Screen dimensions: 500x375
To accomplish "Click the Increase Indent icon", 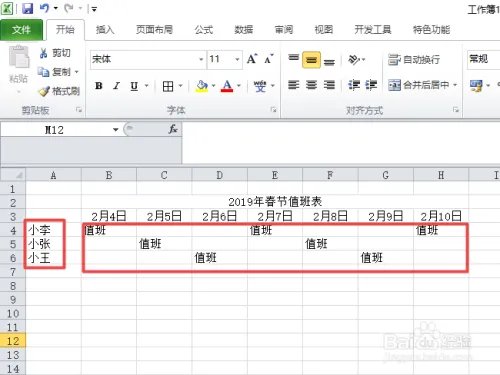I will (x=371, y=85).
